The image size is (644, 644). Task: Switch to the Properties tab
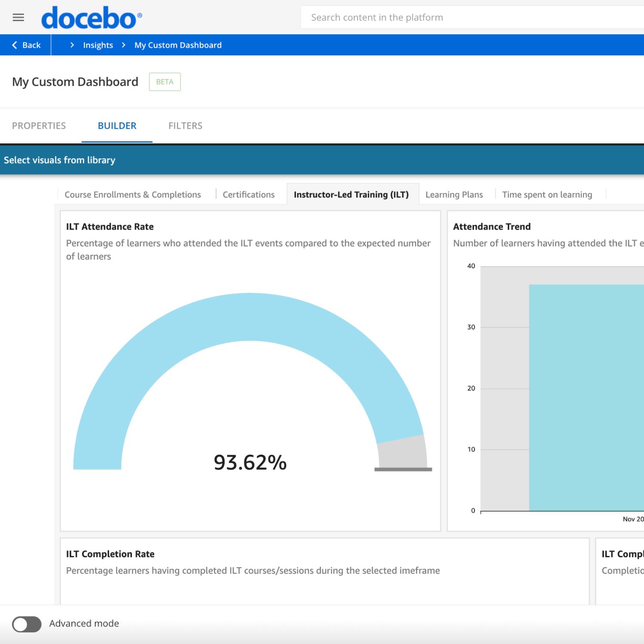tap(39, 126)
